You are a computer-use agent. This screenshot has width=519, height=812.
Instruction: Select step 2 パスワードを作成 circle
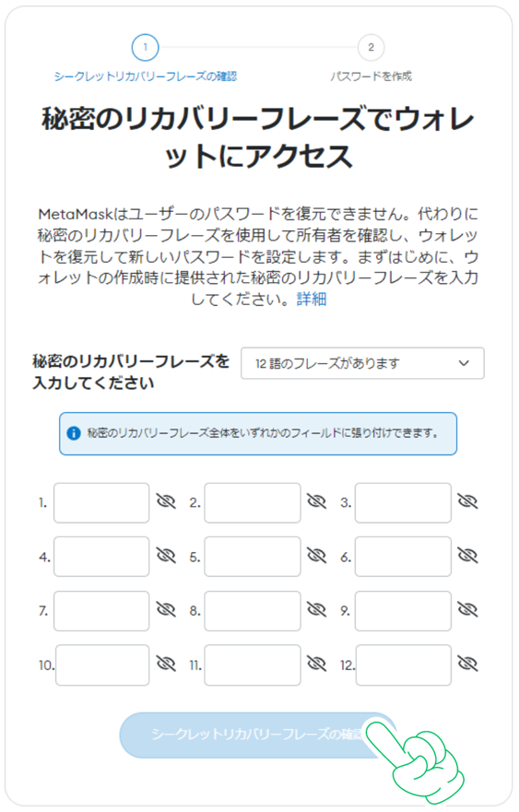371,48
